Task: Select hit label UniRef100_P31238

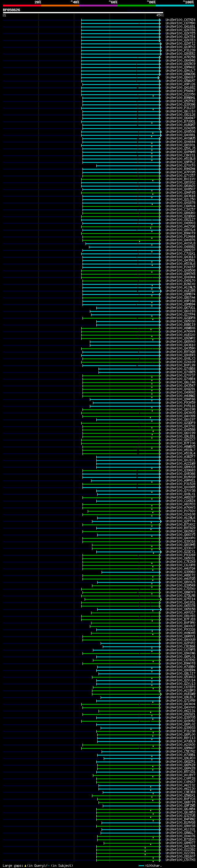Action: [180, 731]
